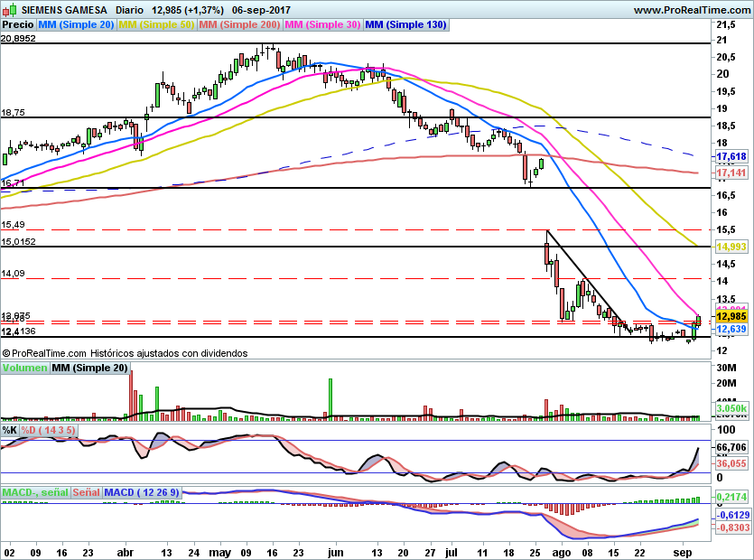Select the MACD-, señal histogram label
754x560 pixels.
click(x=35, y=492)
